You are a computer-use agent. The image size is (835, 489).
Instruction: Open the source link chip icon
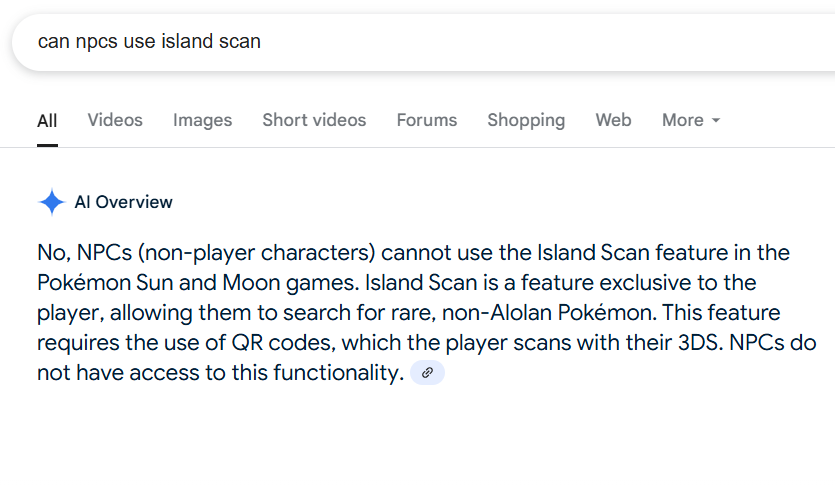click(x=427, y=373)
